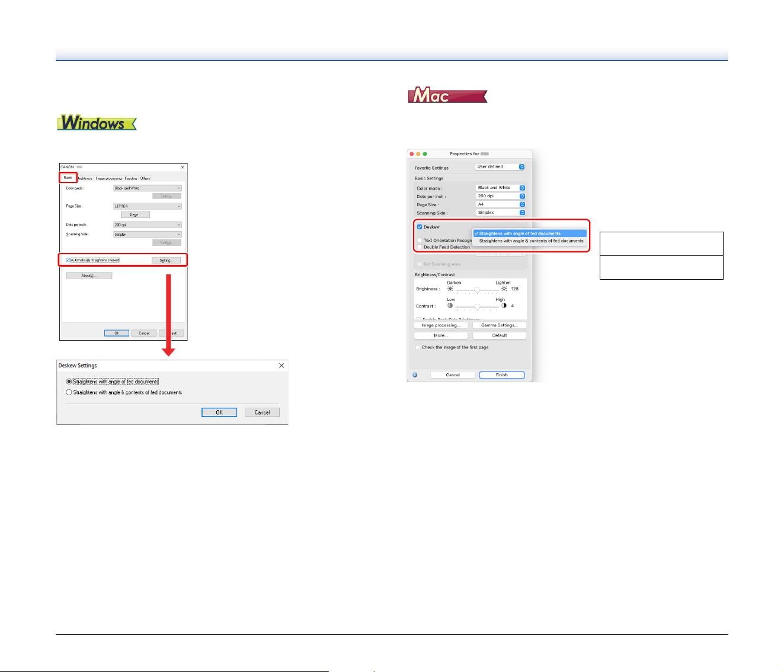Switch to the Feeding tab
The height and width of the screenshot is (672, 784).
click(131, 178)
